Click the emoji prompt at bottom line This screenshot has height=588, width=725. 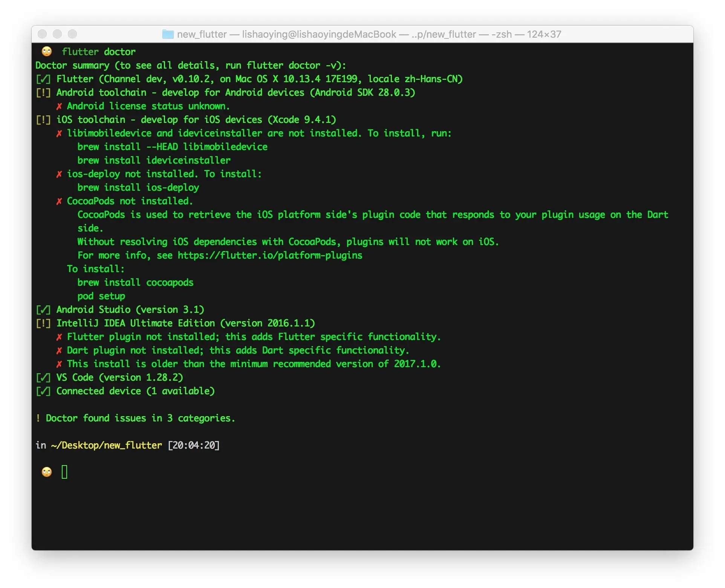(47, 472)
